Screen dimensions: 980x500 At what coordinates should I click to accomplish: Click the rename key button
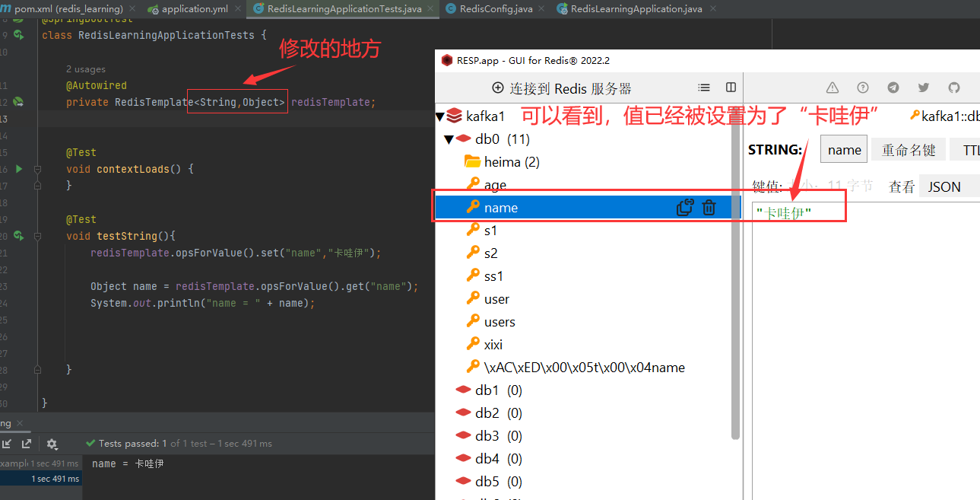point(908,150)
